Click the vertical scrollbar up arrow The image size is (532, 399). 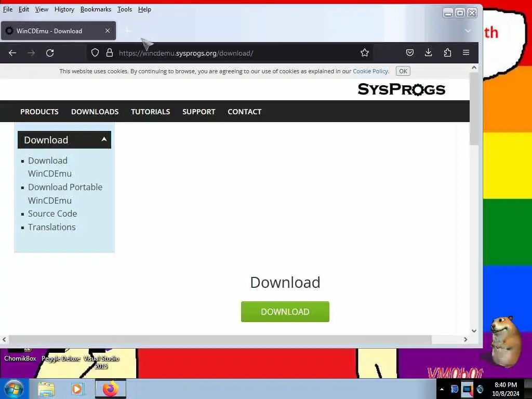point(474,68)
